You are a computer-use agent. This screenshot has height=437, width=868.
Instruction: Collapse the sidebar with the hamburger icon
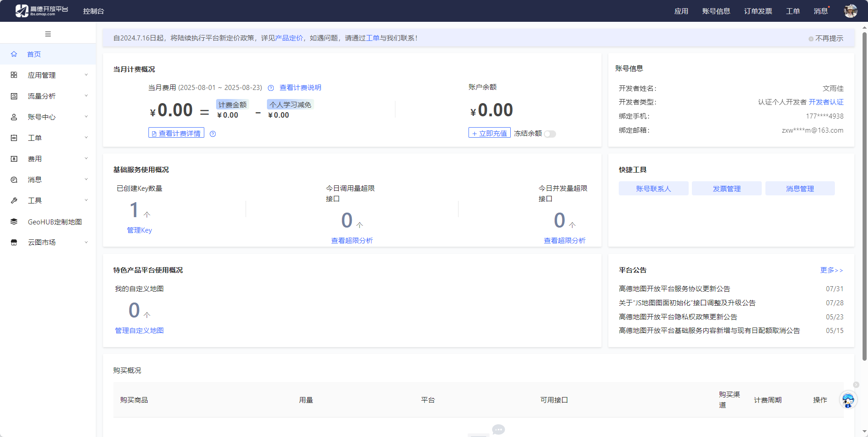tap(48, 34)
